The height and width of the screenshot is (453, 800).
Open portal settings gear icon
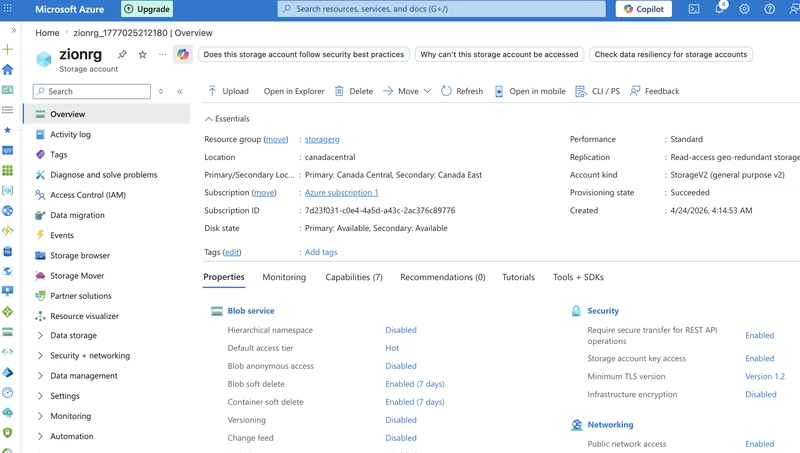pos(744,9)
